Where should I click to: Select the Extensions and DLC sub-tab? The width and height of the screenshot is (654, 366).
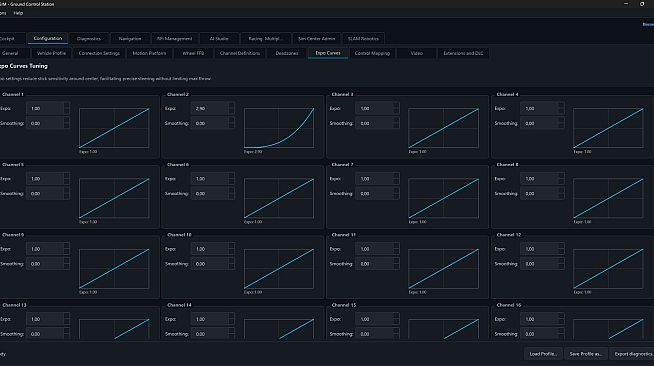(x=463, y=53)
